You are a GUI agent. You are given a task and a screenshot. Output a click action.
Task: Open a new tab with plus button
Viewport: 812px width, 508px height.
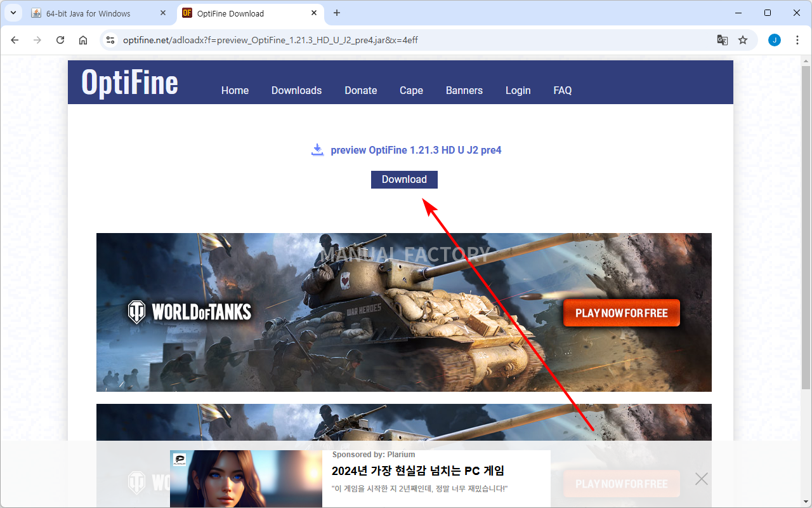click(337, 13)
